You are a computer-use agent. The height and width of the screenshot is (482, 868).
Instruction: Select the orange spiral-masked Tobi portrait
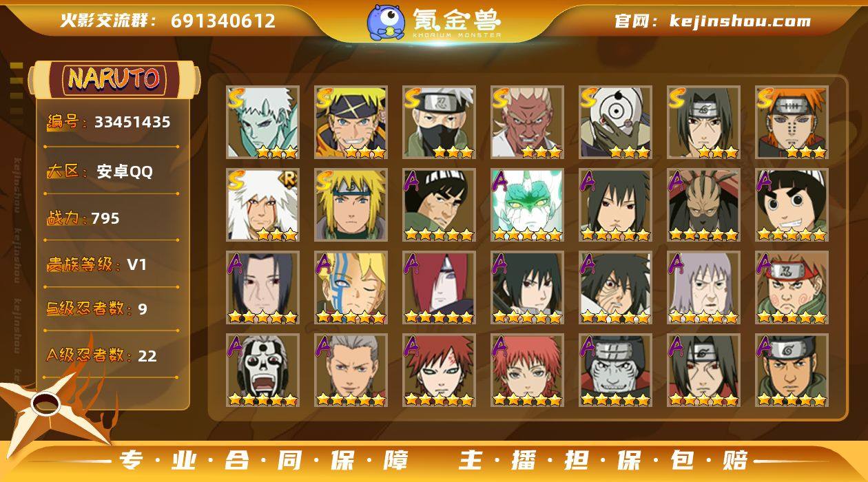click(x=615, y=122)
